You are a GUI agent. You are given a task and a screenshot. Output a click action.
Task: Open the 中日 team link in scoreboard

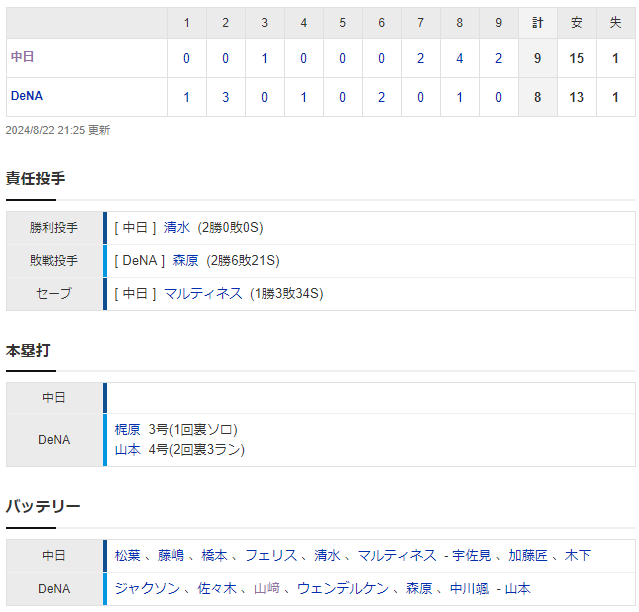click(22, 57)
